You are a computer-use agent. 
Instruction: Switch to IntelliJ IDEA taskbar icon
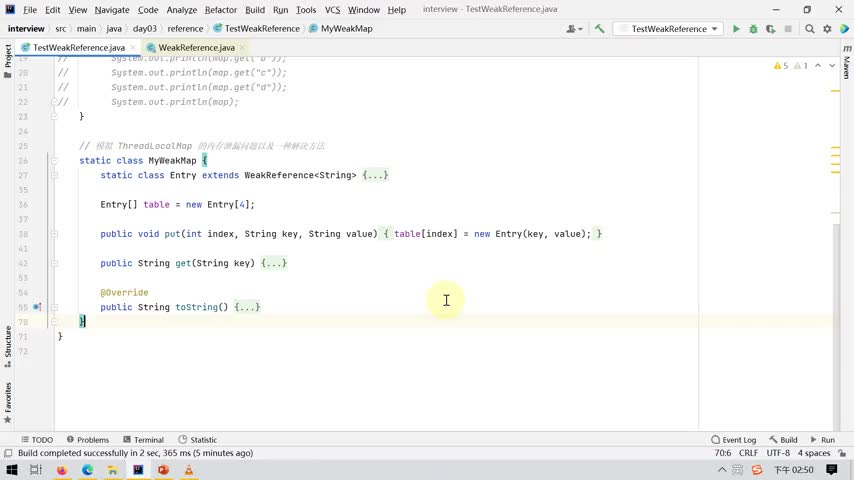(138, 470)
